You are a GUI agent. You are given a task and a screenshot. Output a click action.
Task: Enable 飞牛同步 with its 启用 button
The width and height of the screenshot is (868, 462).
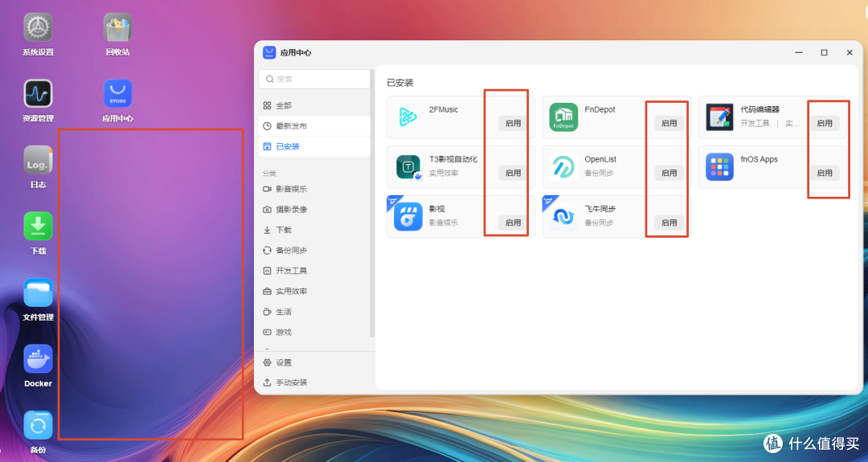tap(669, 223)
